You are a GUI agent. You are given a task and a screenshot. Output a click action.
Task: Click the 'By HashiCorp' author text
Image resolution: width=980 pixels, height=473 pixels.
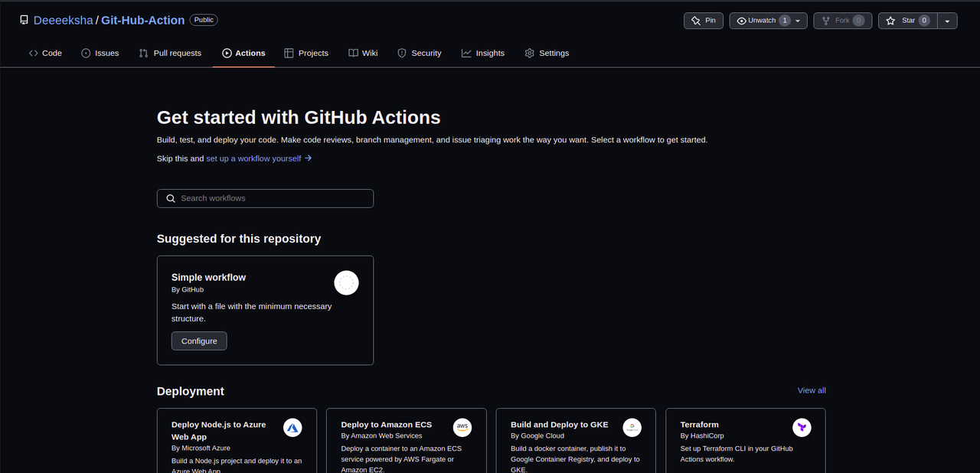click(702, 435)
